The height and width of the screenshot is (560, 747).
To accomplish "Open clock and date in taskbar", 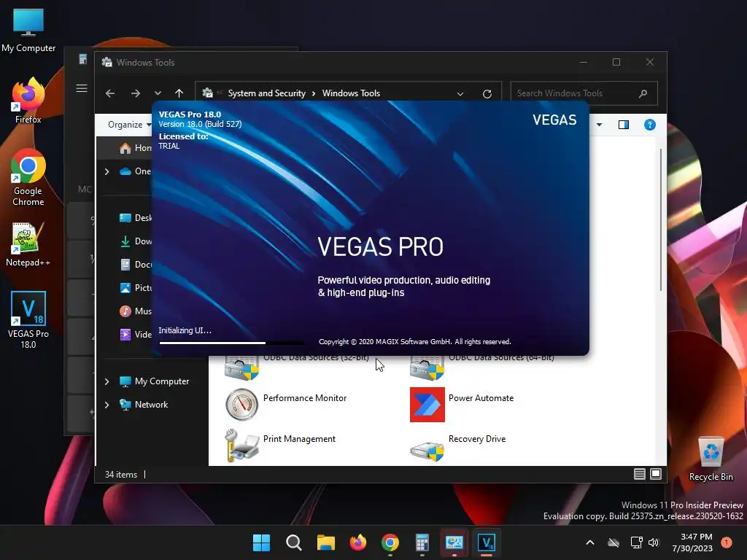I will point(692,542).
